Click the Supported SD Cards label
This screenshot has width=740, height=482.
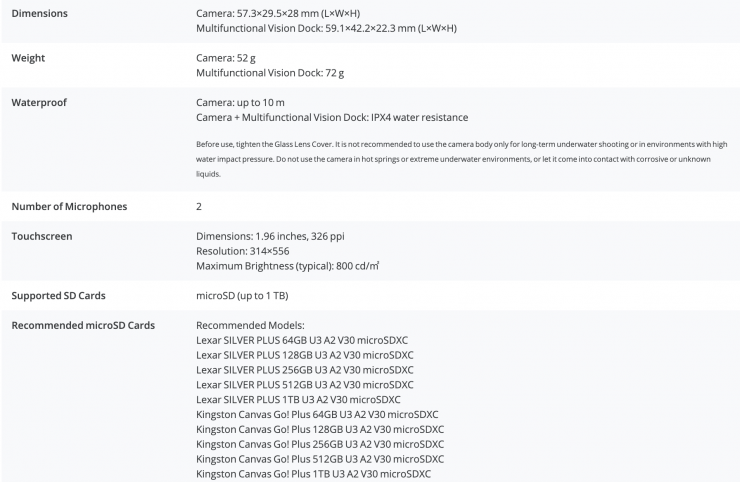pos(58,296)
